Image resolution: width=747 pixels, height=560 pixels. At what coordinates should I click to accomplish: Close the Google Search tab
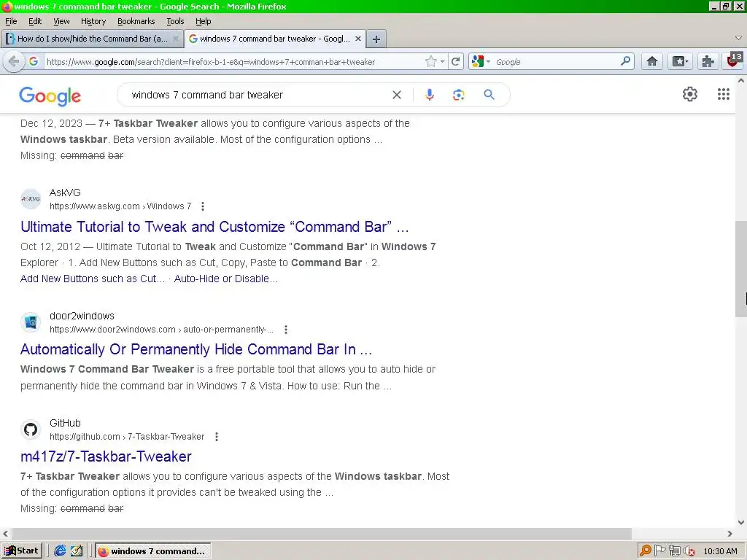(358, 39)
